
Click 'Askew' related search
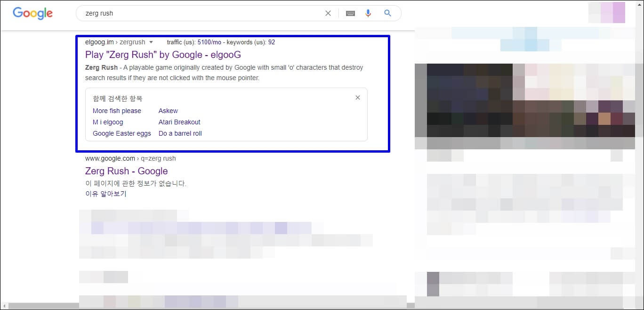click(168, 111)
